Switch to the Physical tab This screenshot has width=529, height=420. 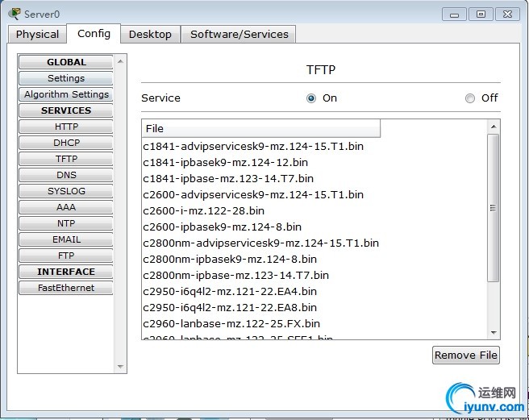coord(37,35)
